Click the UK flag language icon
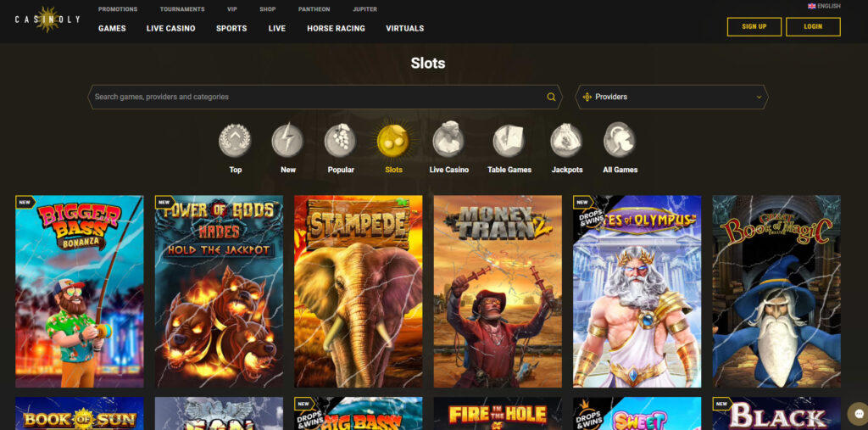 (811, 6)
